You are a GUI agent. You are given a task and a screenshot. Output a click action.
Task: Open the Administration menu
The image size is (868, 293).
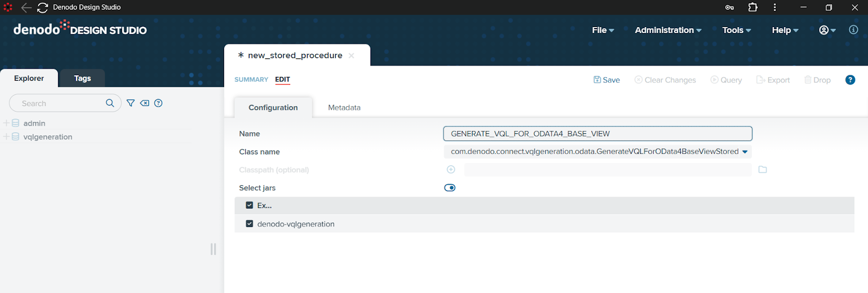(668, 30)
